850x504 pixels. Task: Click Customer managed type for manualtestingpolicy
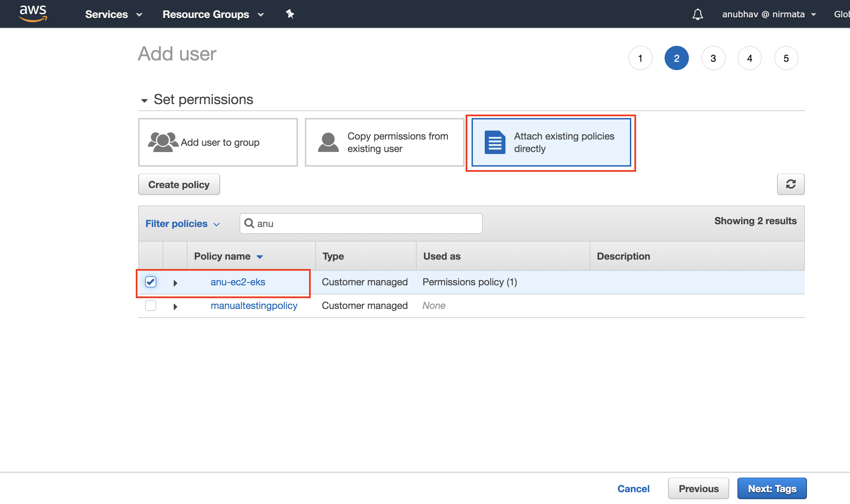click(365, 305)
